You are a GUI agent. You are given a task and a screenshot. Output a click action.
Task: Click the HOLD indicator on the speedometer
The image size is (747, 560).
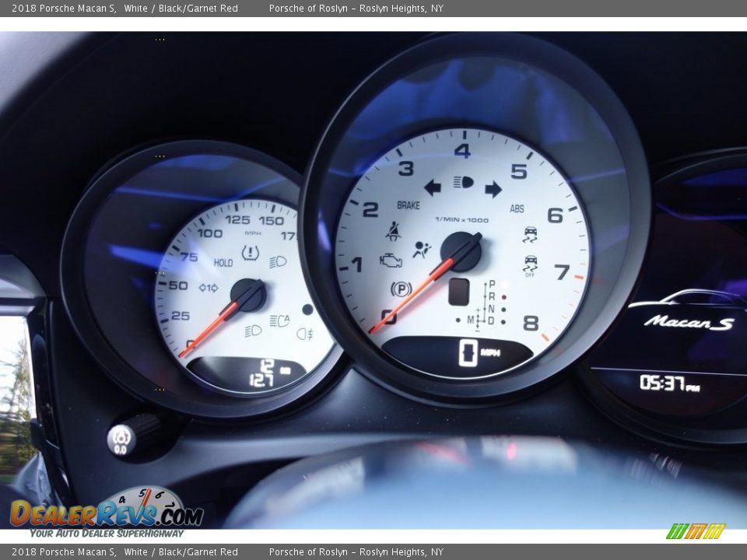click(223, 263)
